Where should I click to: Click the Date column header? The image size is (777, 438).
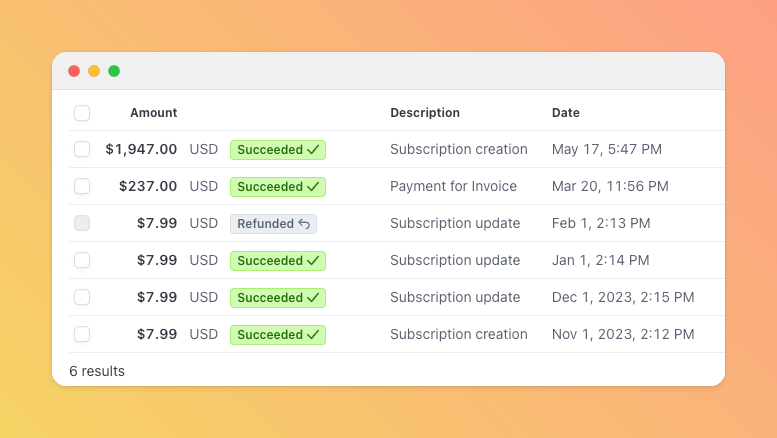566,113
